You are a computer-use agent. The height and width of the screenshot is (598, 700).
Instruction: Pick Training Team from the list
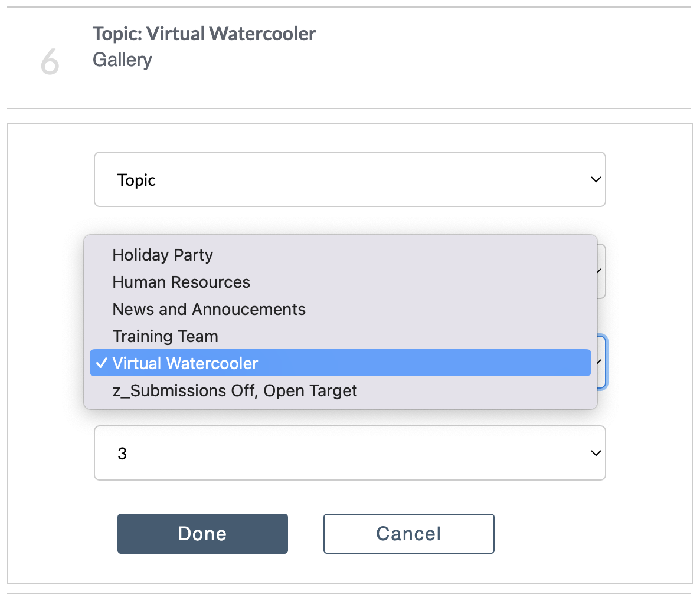340,337
